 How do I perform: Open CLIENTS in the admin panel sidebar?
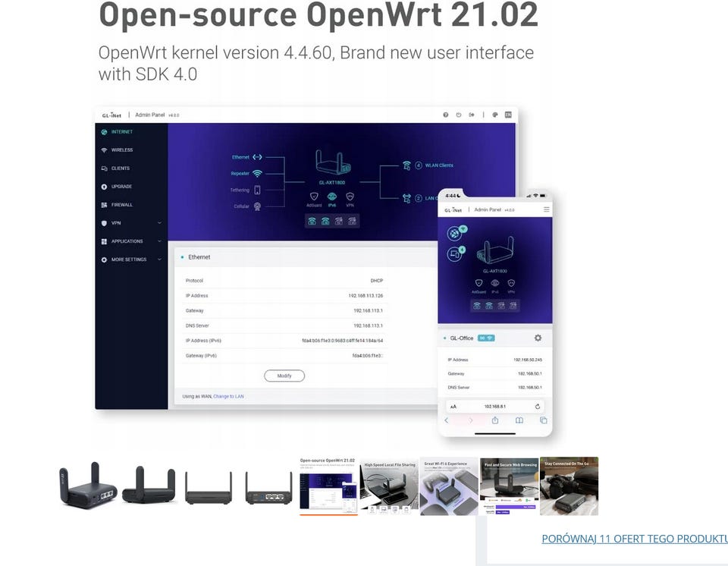point(121,168)
